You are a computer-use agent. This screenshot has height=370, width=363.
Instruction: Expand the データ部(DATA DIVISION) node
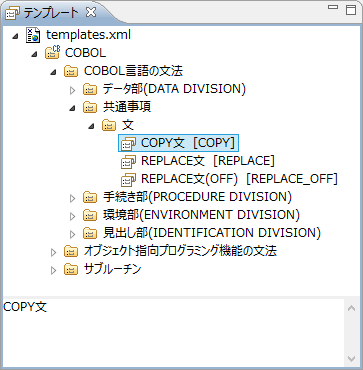tap(72, 89)
